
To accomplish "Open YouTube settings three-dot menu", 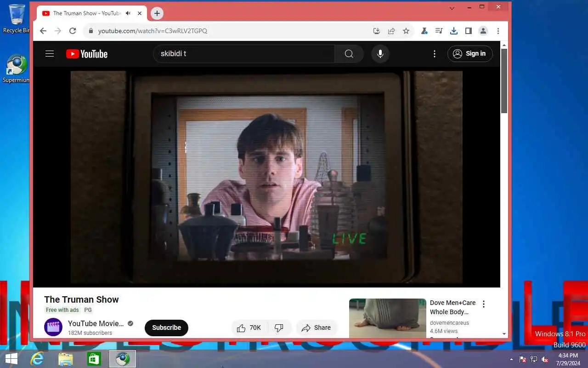I will [435, 54].
